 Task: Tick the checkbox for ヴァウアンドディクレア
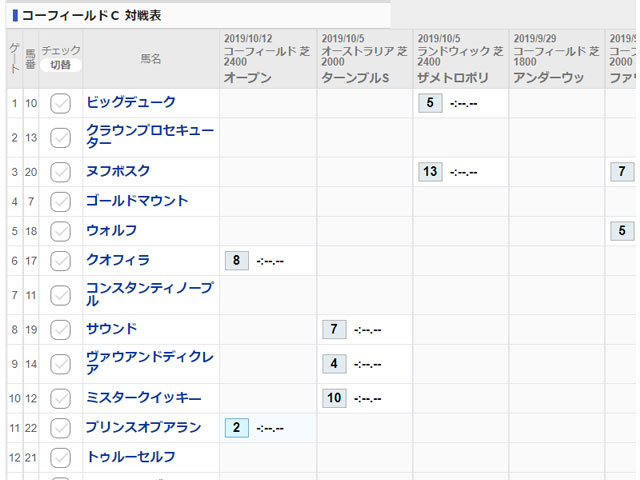[60, 364]
